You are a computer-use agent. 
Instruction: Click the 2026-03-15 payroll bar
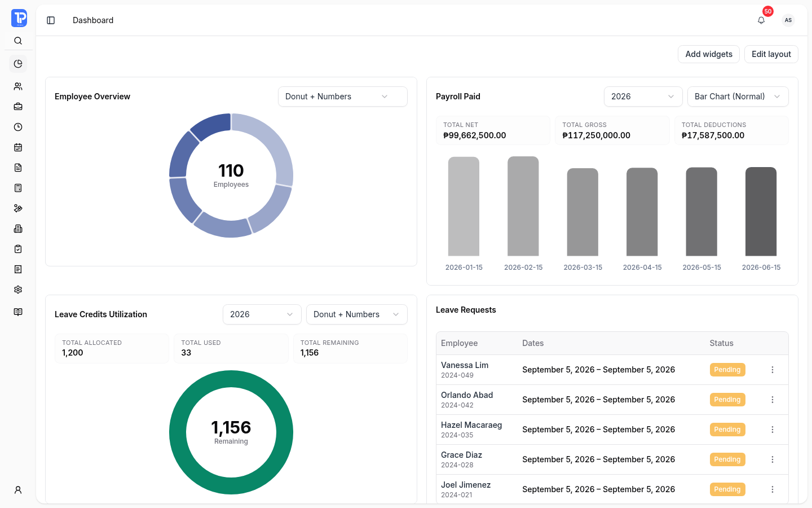pyautogui.click(x=582, y=212)
